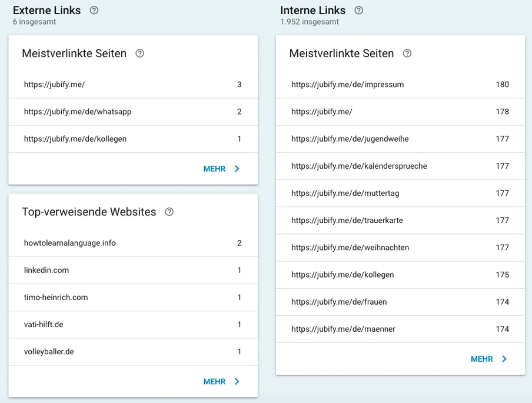Viewport: 532px width, 403px height.
Task: Expand more top referring websites via MEHR
Action: tap(213, 381)
